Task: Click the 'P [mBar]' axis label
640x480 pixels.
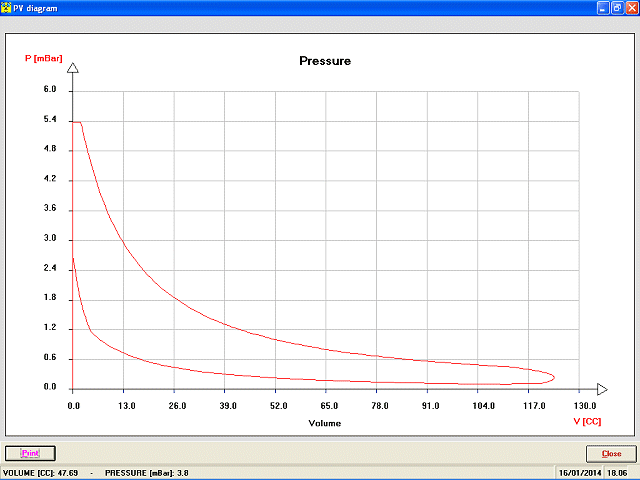Action: click(x=44, y=58)
